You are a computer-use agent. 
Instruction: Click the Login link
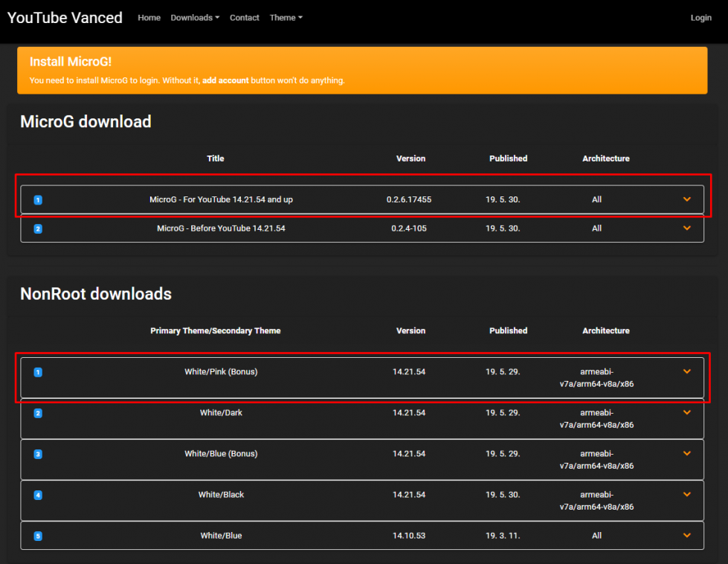pyautogui.click(x=700, y=18)
